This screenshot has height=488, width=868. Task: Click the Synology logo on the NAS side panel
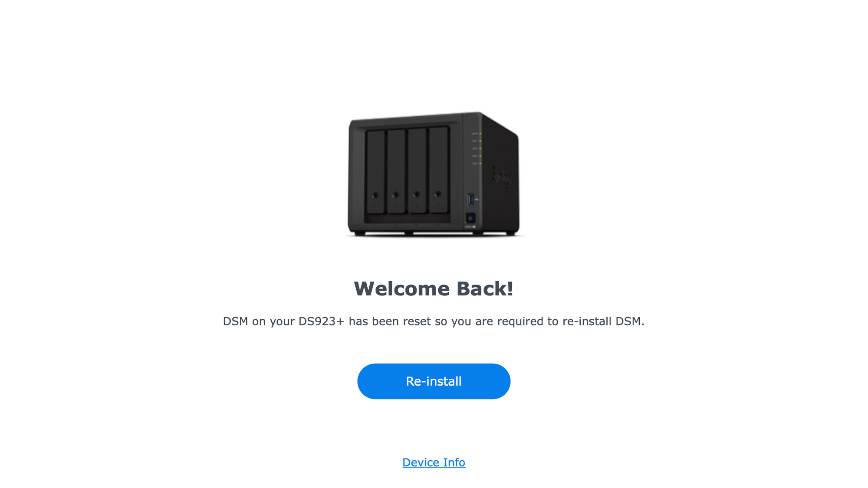pyautogui.click(x=501, y=177)
